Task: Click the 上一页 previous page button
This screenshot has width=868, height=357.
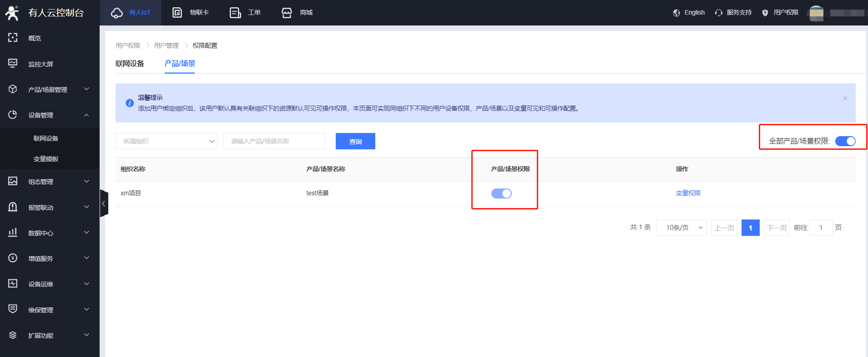Action: pos(724,227)
